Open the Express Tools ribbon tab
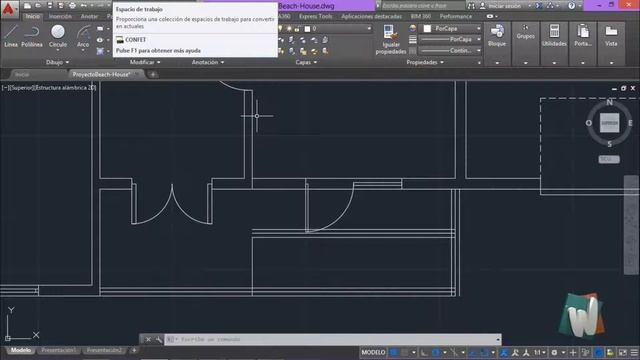 [x=316, y=16]
